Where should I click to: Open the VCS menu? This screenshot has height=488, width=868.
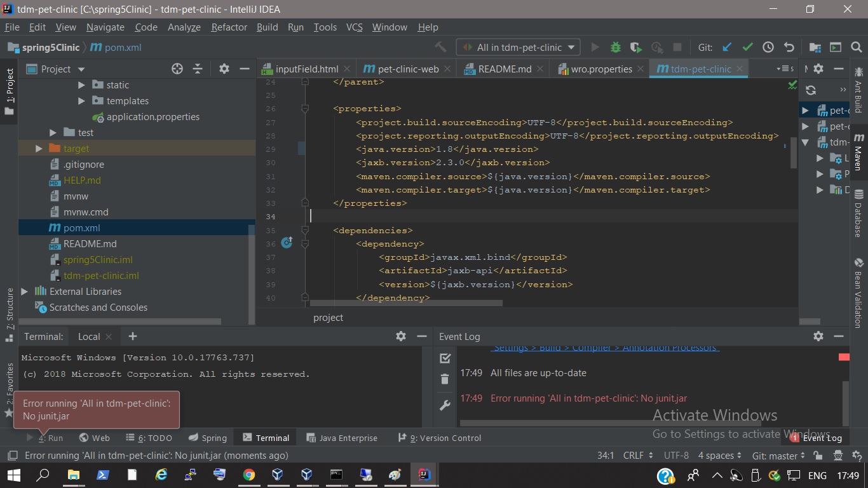pos(354,27)
